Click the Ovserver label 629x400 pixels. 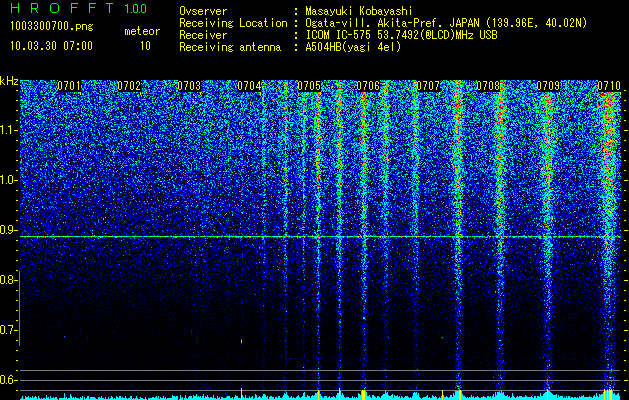203,11
